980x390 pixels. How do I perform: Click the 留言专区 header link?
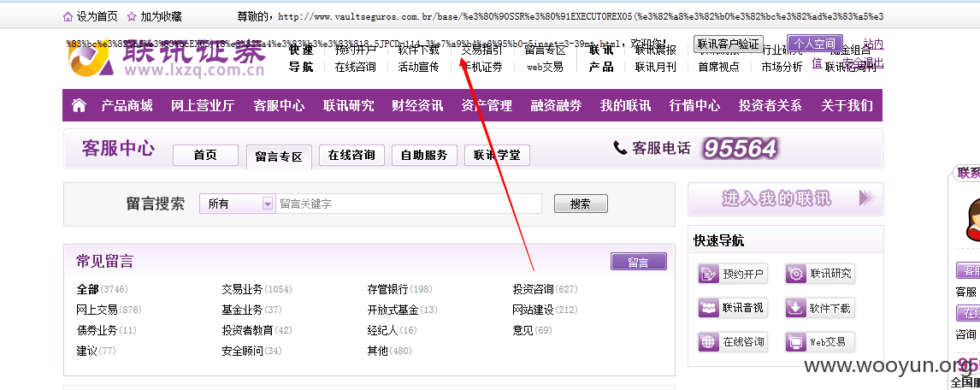(x=545, y=50)
